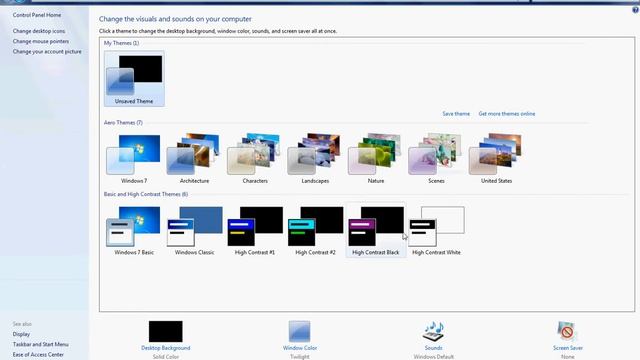The height and width of the screenshot is (360, 640).
Task: Click Basic and High Contrast Themes heading
Action: click(146, 194)
